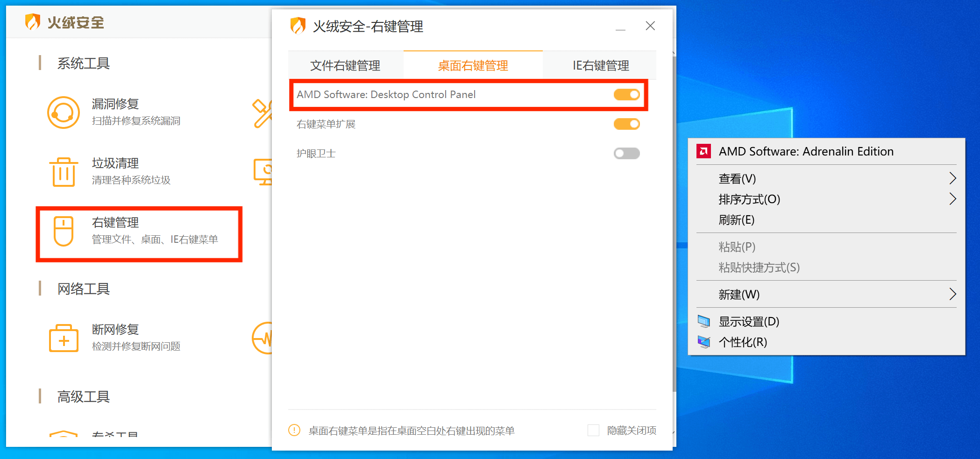Click 火绒安全 title in main window
Screen dimensions: 980x459
[76, 22]
